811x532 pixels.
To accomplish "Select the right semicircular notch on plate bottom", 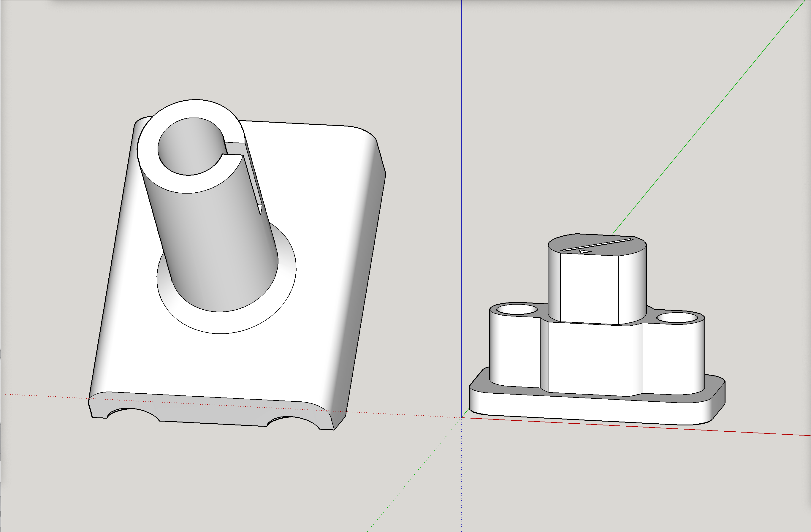I will click(294, 421).
